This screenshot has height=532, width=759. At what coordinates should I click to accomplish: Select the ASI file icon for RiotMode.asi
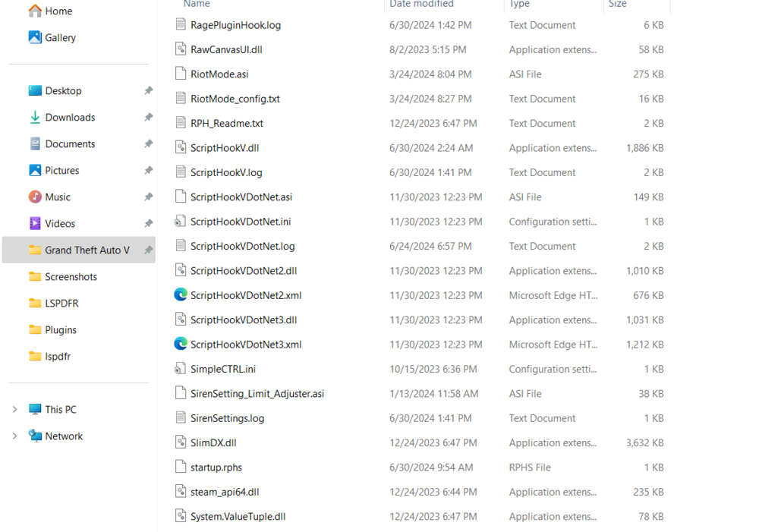point(180,74)
